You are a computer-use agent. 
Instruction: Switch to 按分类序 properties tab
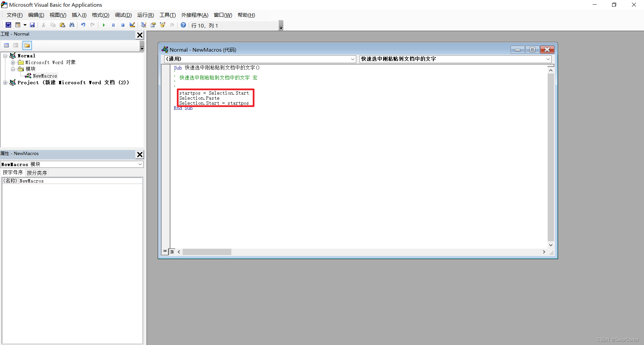click(37, 173)
